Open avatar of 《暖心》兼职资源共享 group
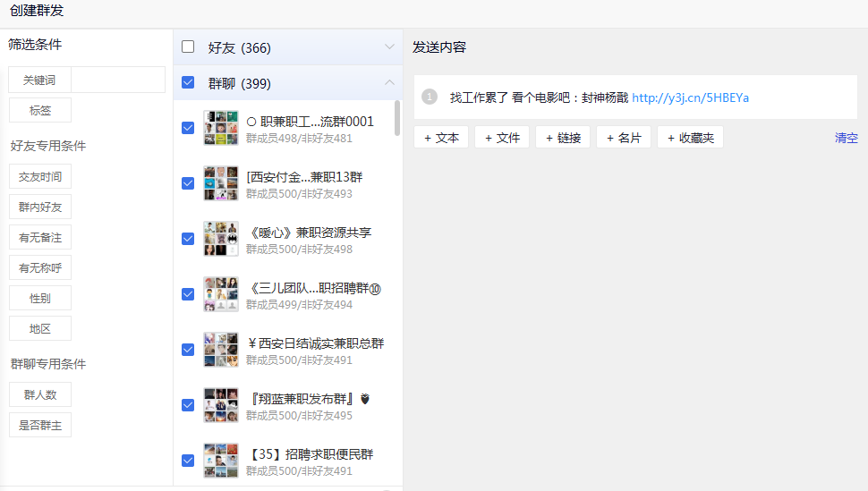 (221, 239)
